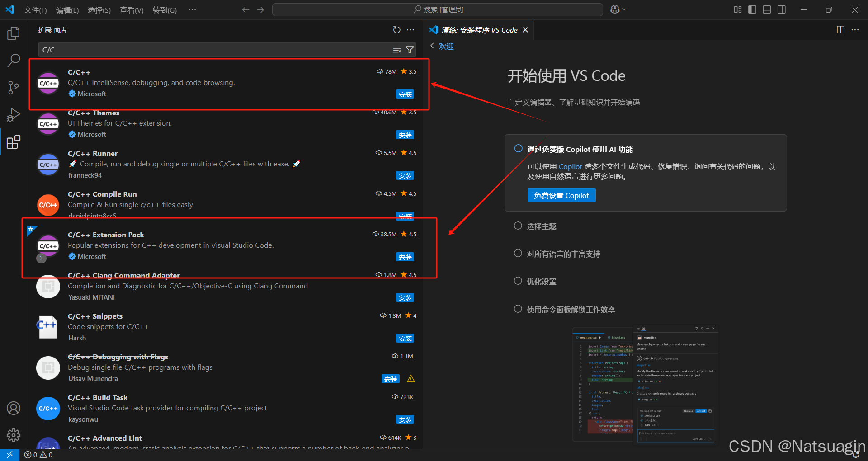The image size is (868, 461).
Task: Click the C/C++ Build Task extension icon
Action: (48, 409)
